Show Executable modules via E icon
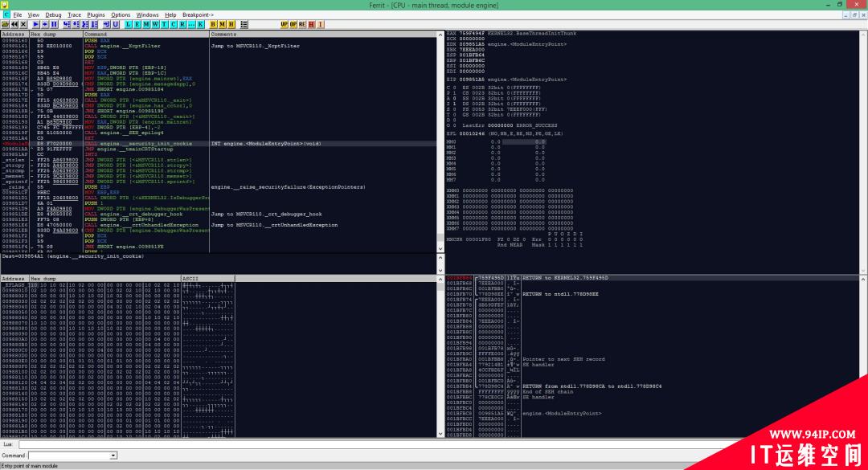The width and height of the screenshot is (868, 470). coord(137,24)
